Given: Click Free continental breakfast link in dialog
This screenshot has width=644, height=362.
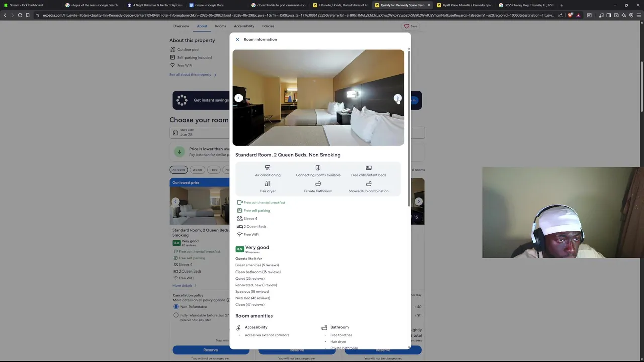Looking at the screenshot, I should click(x=264, y=202).
